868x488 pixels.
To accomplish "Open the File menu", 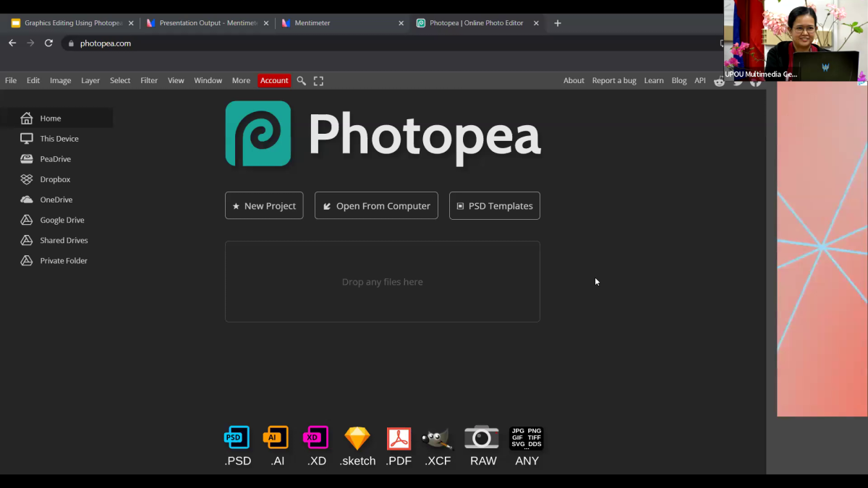I will pyautogui.click(x=11, y=81).
